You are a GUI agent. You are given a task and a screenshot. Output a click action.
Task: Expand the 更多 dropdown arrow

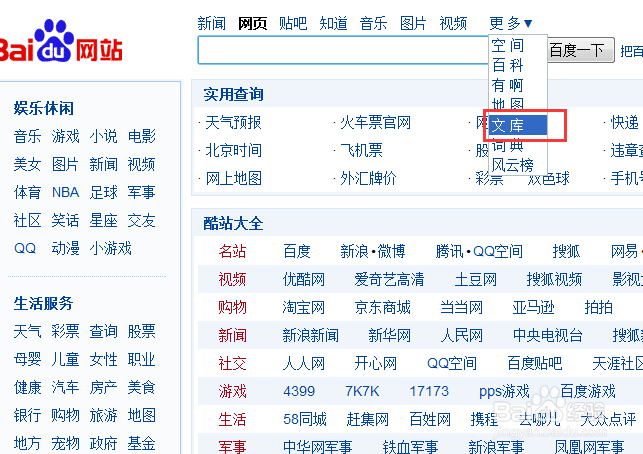(x=528, y=24)
